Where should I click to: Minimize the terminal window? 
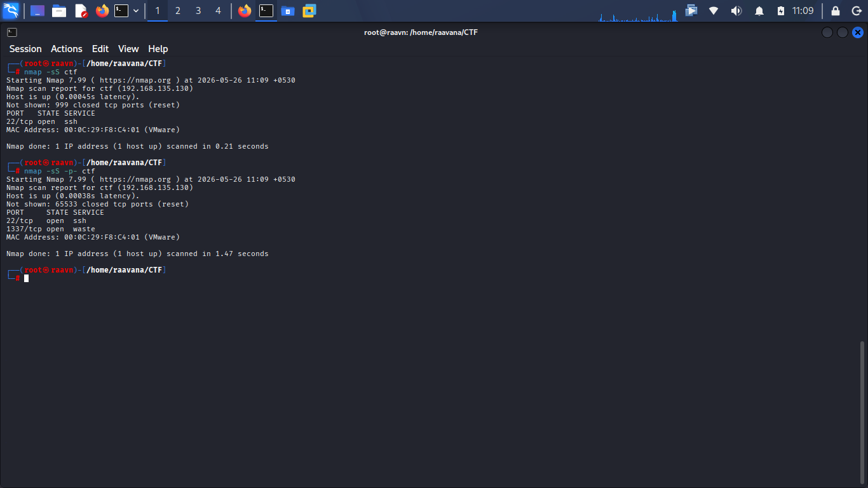click(827, 32)
